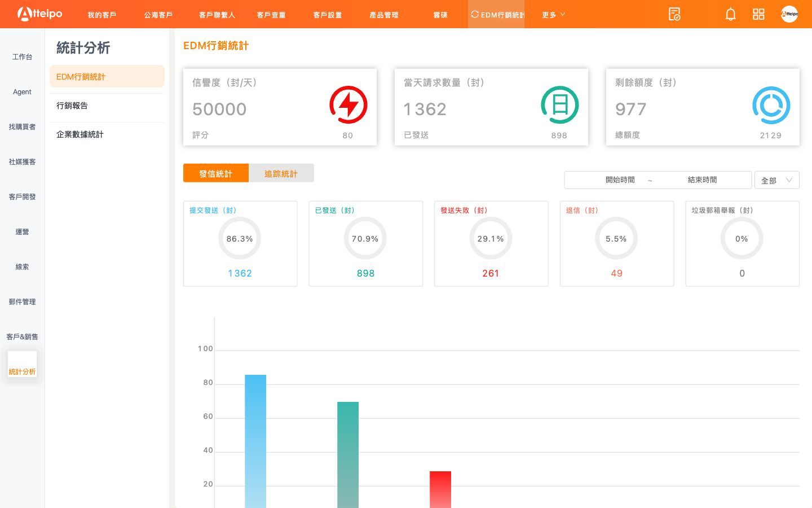Open 我的客戶 in top navigation
This screenshot has width=812, height=508.
(x=102, y=15)
